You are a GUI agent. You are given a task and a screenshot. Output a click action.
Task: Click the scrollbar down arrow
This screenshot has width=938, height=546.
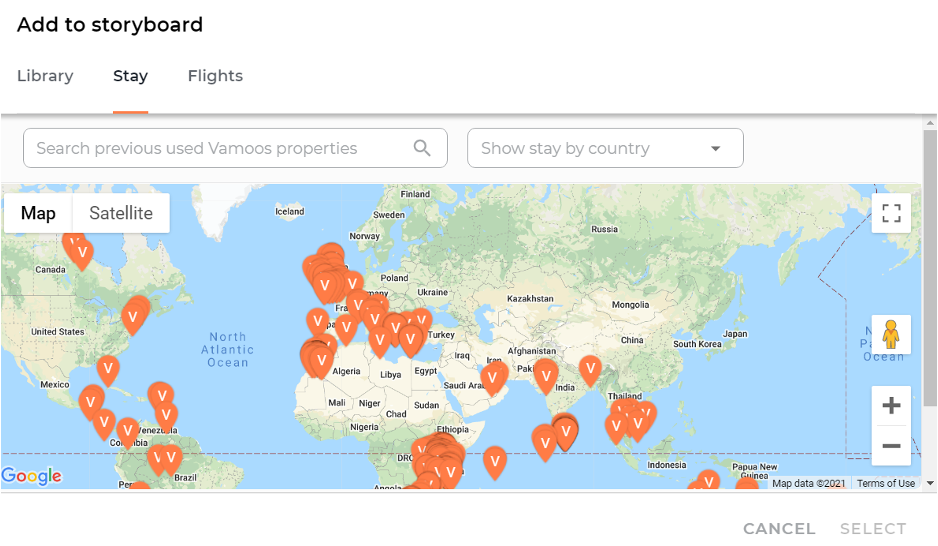coord(930,483)
